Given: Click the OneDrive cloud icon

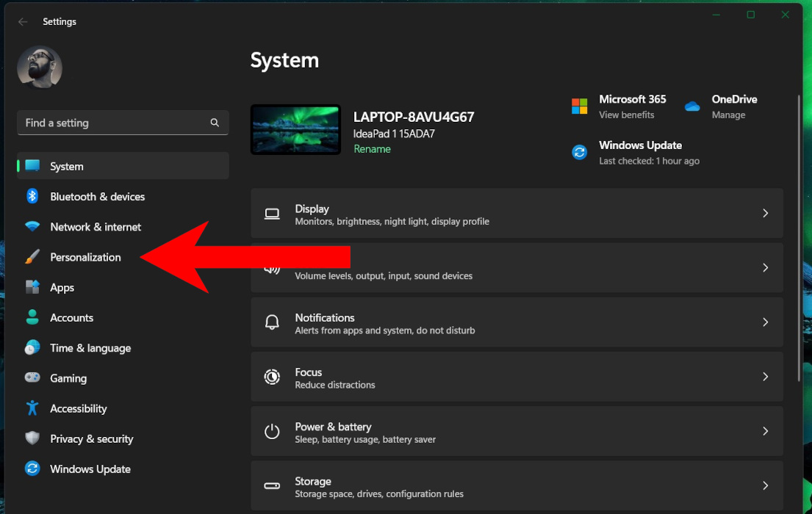Looking at the screenshot, I should (691, 106).
